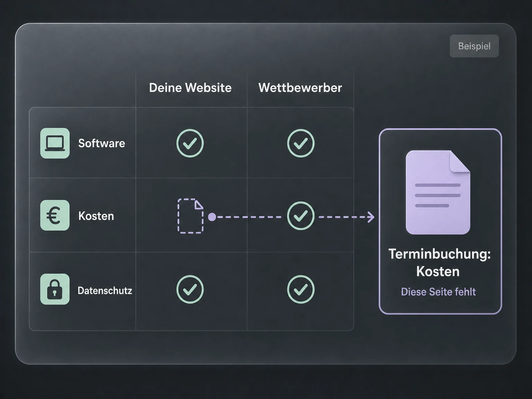
Task: Click the Beispiel badge
Action: click(474, 46)
